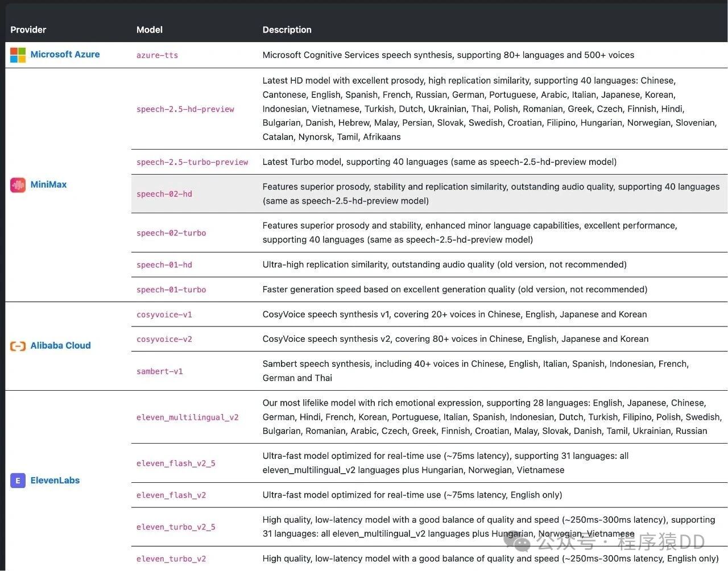Select the speech-01-turbo model name
Screen dimensions: 728x571
(171, 290)
